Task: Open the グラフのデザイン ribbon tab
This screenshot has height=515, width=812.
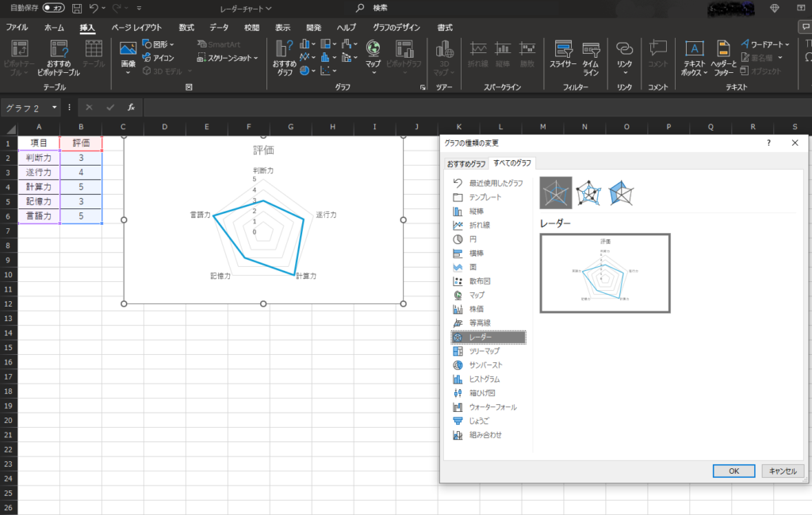Action: pyautogui.click(x=396, y=27)
